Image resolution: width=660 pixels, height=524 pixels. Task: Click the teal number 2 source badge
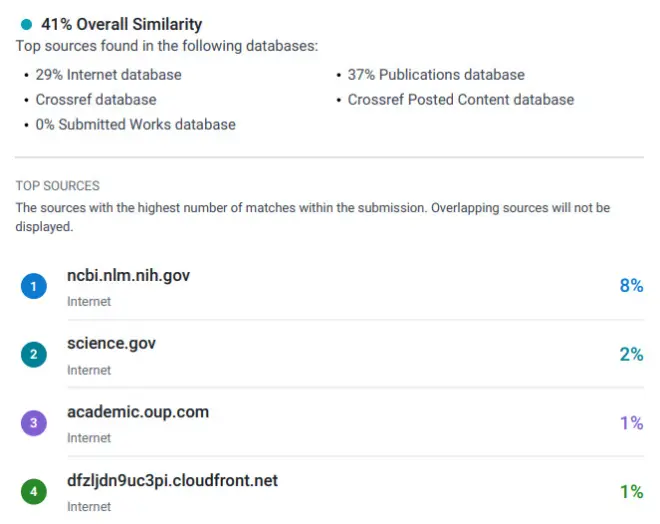(x=33, y=355)
